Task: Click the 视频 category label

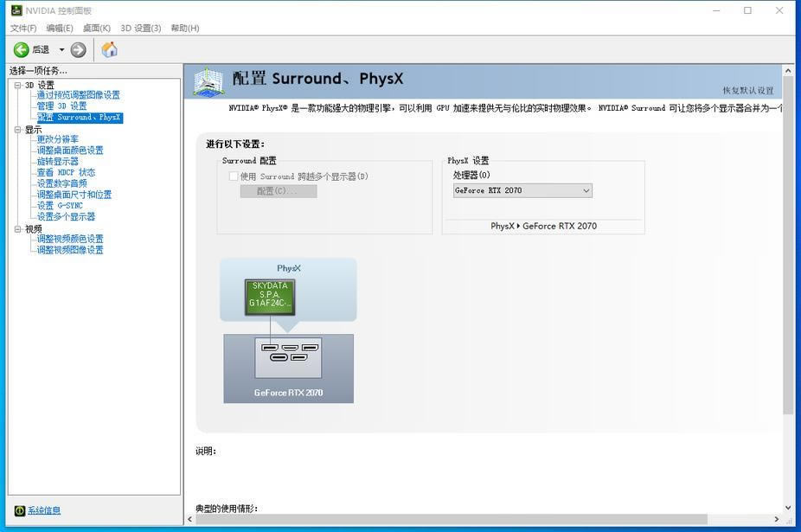Action: pos(34,229)
